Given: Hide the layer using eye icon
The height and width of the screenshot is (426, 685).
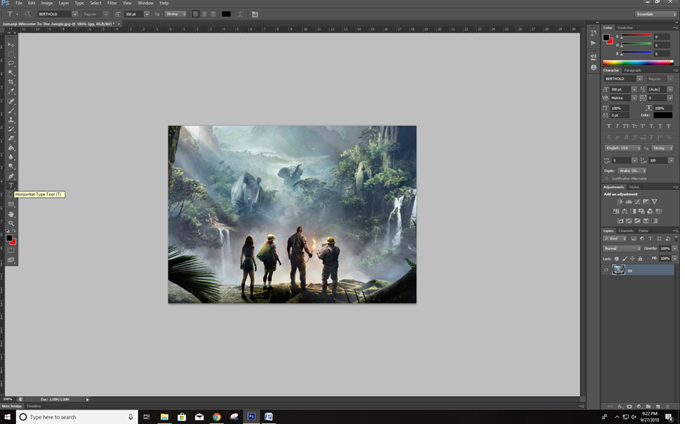Looking at the screenshot, I should [606, 270].
